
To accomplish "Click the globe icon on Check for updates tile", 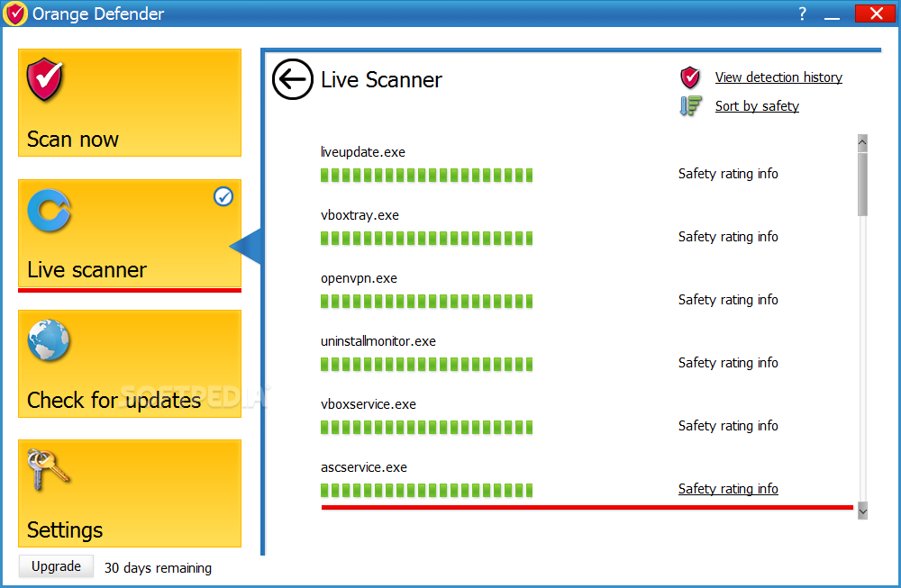I will click(x=49, y=340).
